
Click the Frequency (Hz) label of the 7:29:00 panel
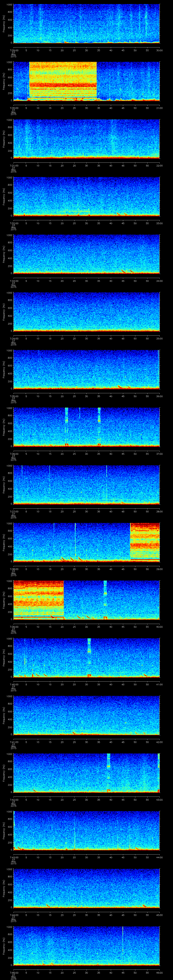[x=4, y=24]
